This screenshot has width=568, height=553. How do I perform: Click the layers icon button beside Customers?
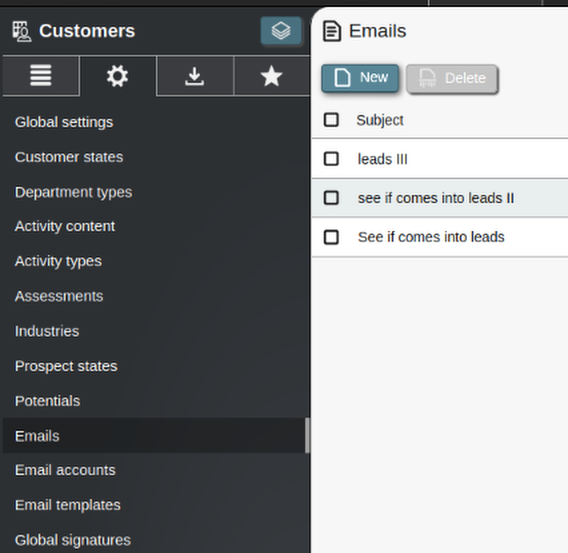281,30
